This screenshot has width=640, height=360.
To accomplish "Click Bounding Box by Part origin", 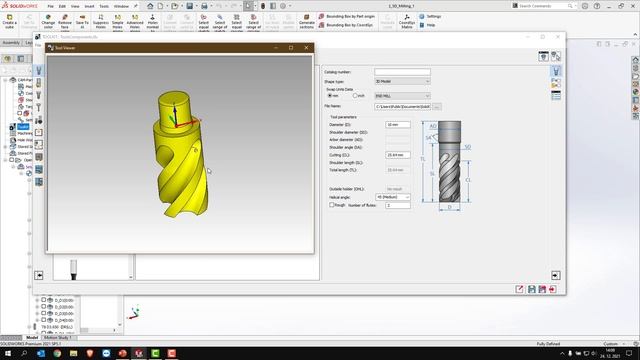I will point(346,16).
